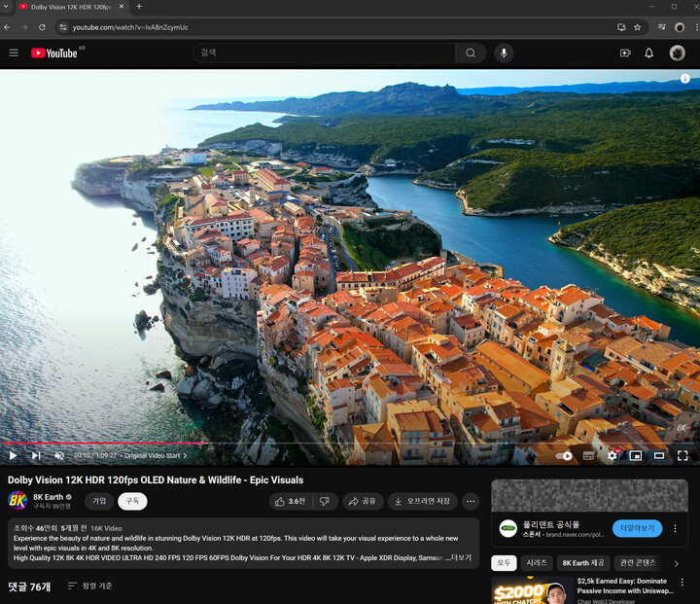Open the notifications bell

click(x=648, y=53)
